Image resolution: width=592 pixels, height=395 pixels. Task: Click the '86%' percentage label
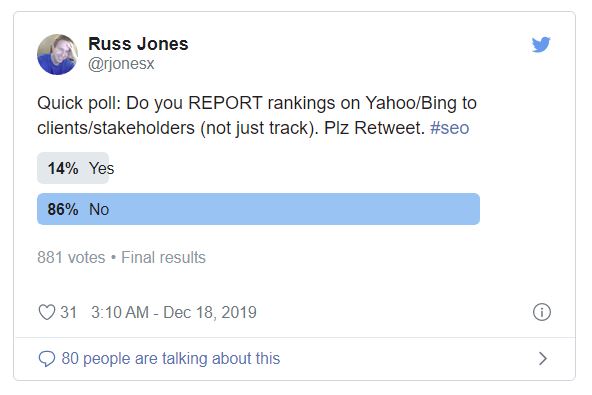[x=63, y=209]
